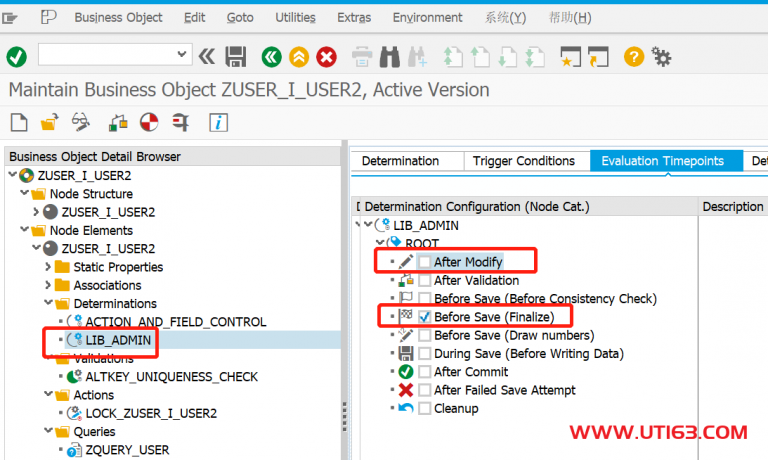This screenshot has height=460, width=768.
Task: Enable the After Modify checkbox
Action: pyautogui.click(x=425, y=262)
